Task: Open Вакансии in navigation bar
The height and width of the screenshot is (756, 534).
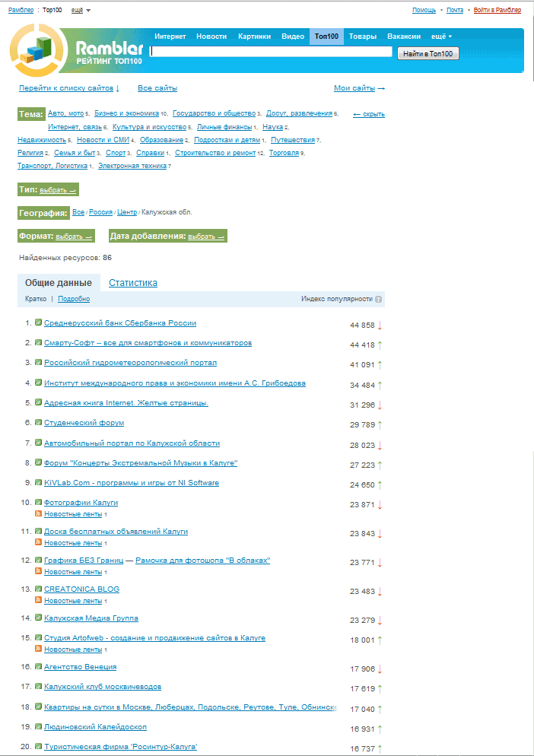Action: [x=404, y=37]
